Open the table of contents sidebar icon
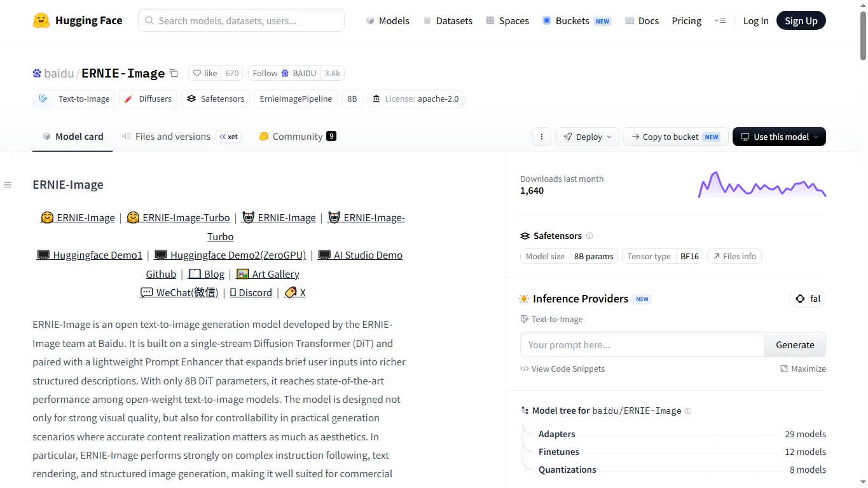868x488 pixels. click(8, 185)
